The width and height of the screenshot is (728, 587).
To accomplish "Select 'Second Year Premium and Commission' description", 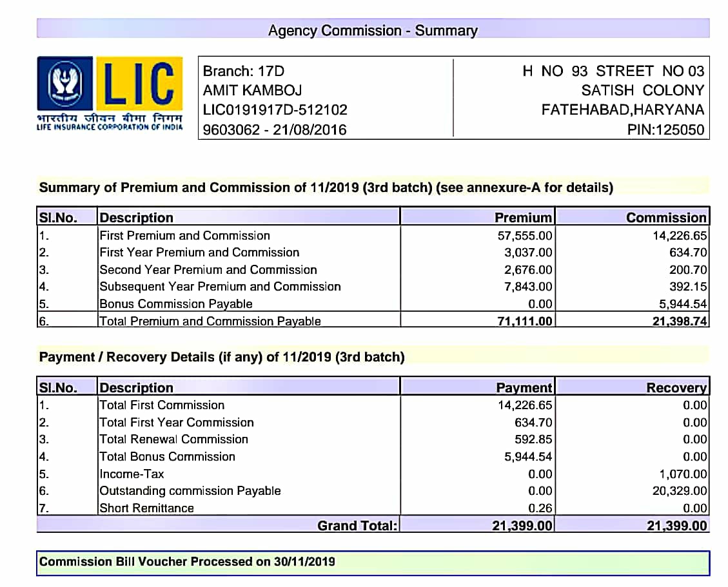I will [208, 269].
